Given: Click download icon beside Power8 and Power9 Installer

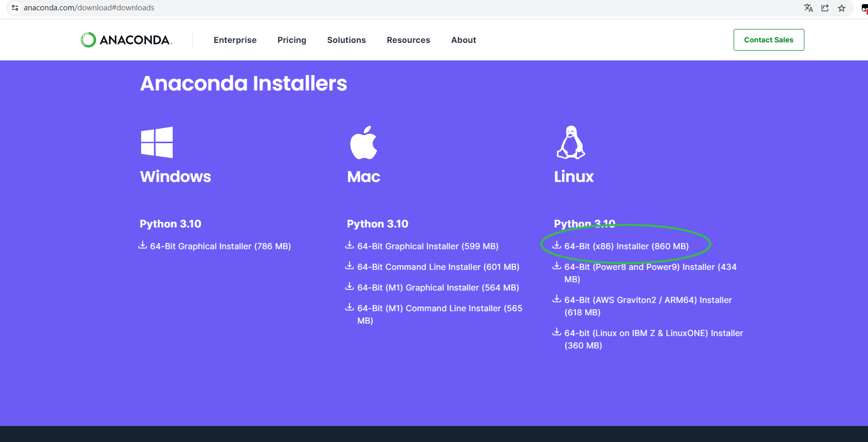Looking at the screenshot, I should (557, 266).
